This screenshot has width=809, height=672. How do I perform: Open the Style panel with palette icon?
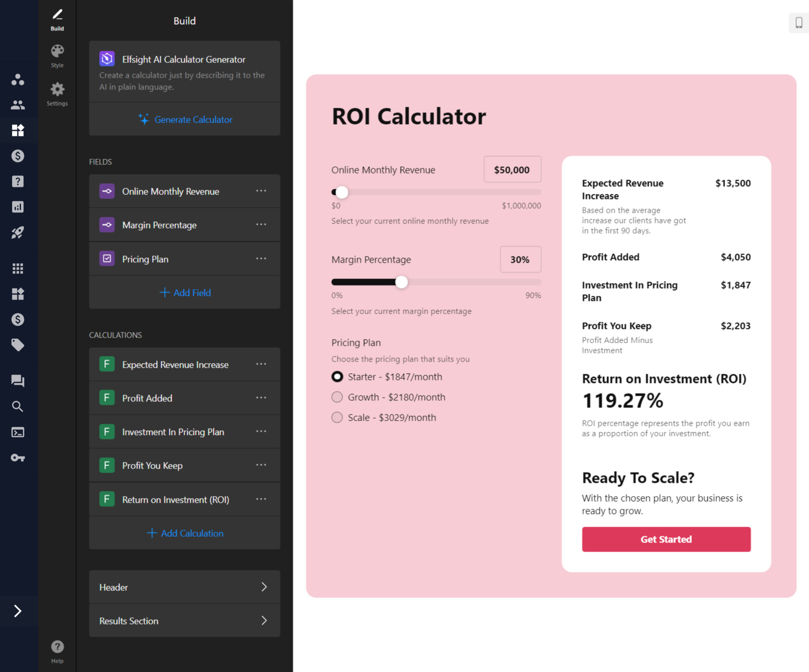57,55
